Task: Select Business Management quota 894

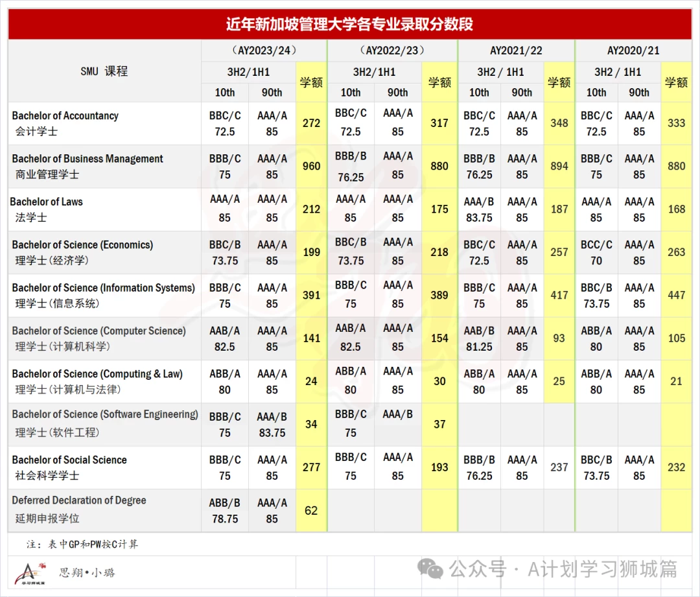Action: [559, 166]
